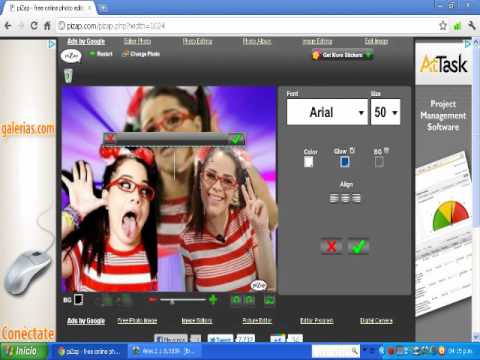This screenshot has height=360, width=480.
Task: Align text to the left
Action: (x=333, y=198)
